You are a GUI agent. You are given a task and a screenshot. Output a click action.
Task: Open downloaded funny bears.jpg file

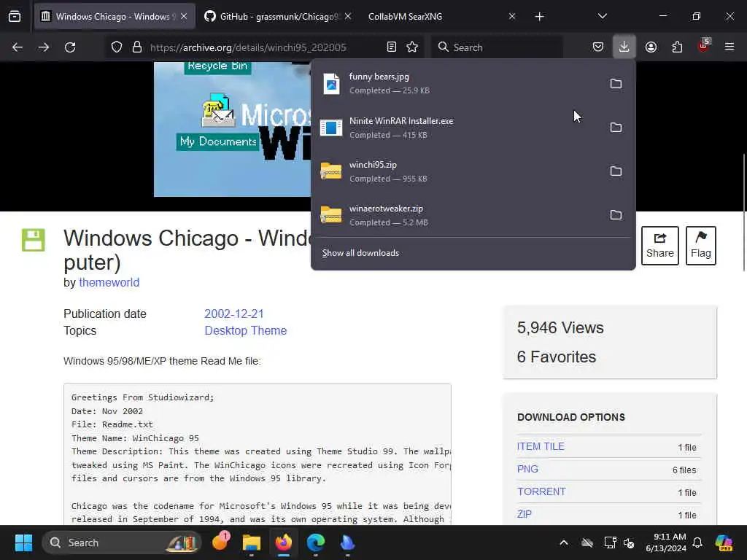pos(457,84)
